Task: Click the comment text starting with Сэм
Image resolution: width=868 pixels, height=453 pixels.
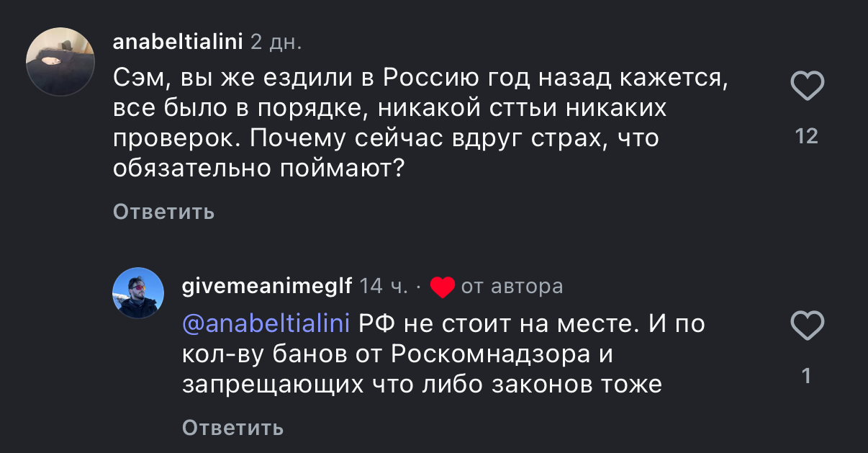Action: coord(421,77)
